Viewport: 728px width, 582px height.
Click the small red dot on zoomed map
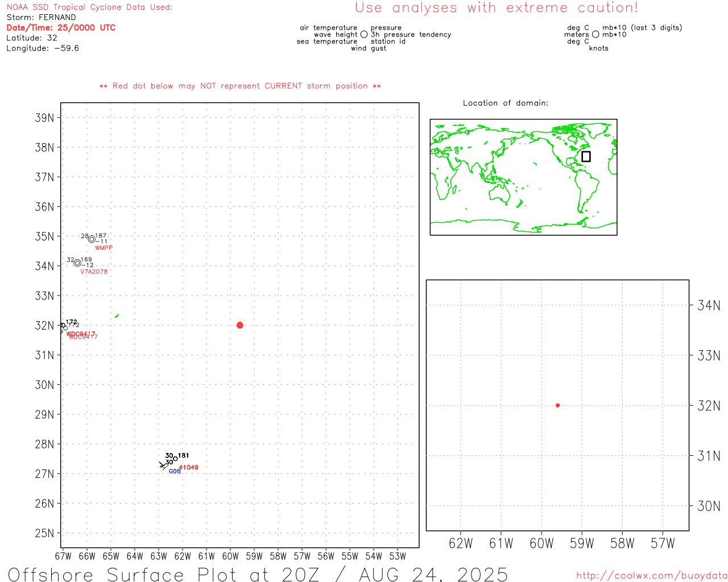click(x=557, y=405)
